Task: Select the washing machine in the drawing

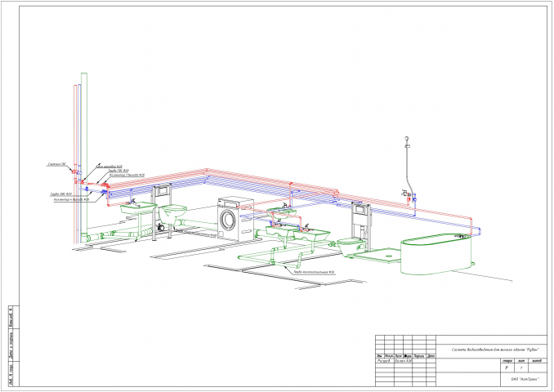Action: [235, 219]
